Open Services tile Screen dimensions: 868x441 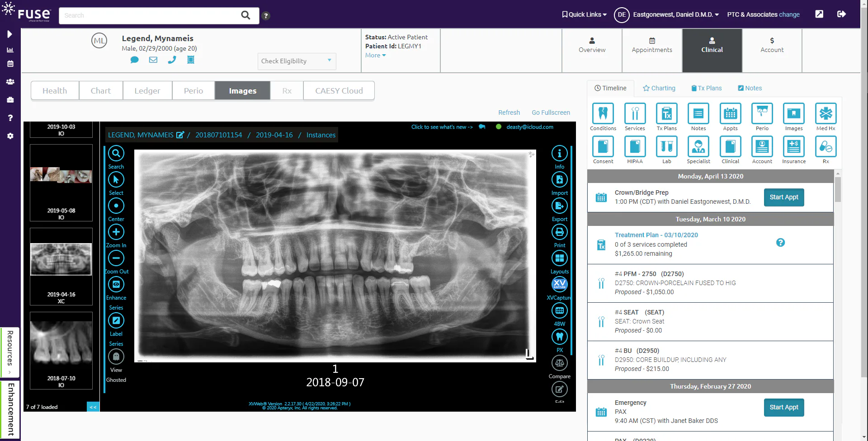(x=635, y=113)
